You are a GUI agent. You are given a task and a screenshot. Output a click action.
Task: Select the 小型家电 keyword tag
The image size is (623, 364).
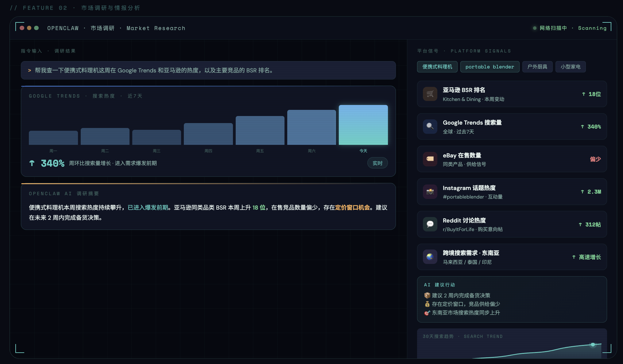pyautogui.click(x=570, y=67)
